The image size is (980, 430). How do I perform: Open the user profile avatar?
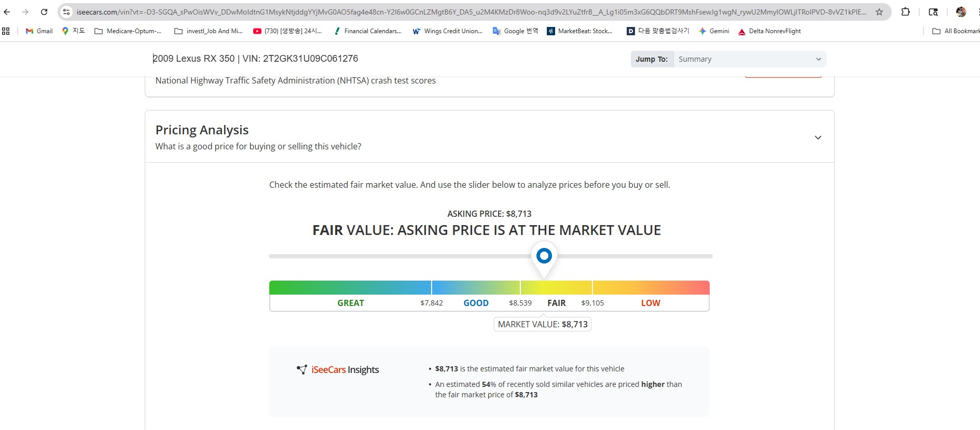[x=961, y=12]
